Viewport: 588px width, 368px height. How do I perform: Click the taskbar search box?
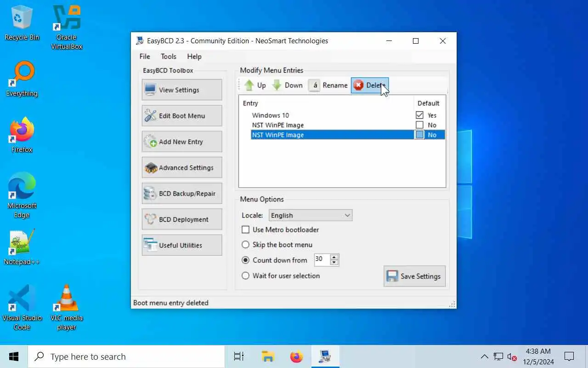point(126,356)
